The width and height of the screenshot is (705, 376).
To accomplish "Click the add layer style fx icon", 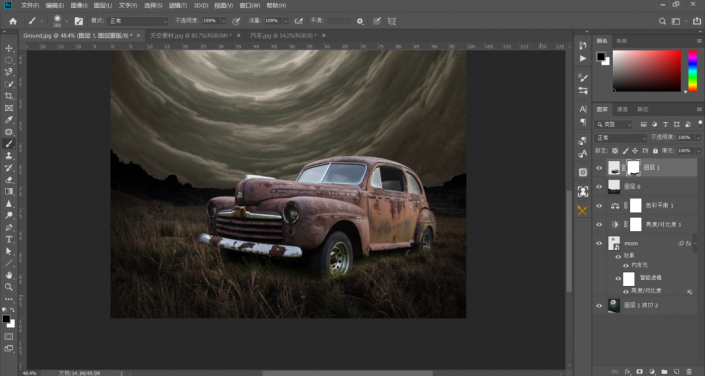I will point(627,372).
